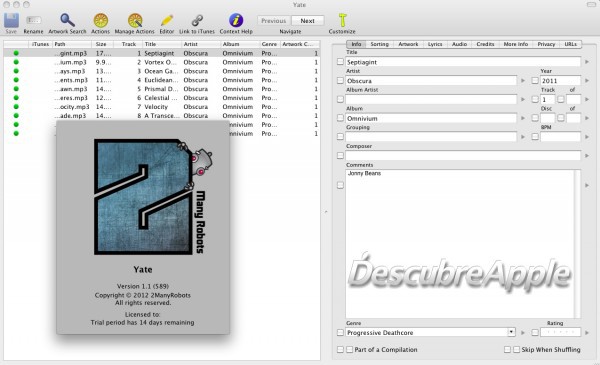Launch the Actions toolbar icon
This screenshot has width=600, height=365.
click(101, 20)
